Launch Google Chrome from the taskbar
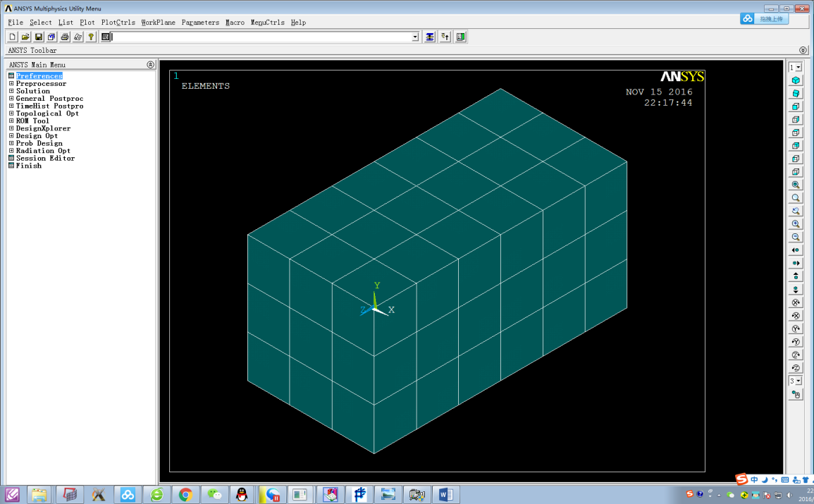The image size is (814, 504). [x=185, y=494]
